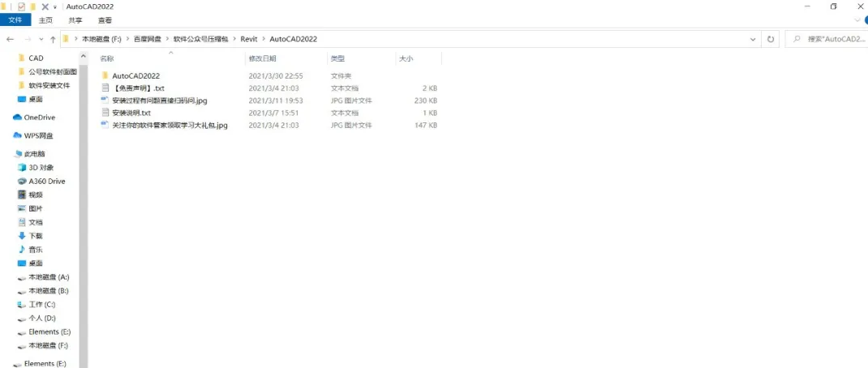
Task: Open the 文件 ribbon tab
Action: click(15, 20)
